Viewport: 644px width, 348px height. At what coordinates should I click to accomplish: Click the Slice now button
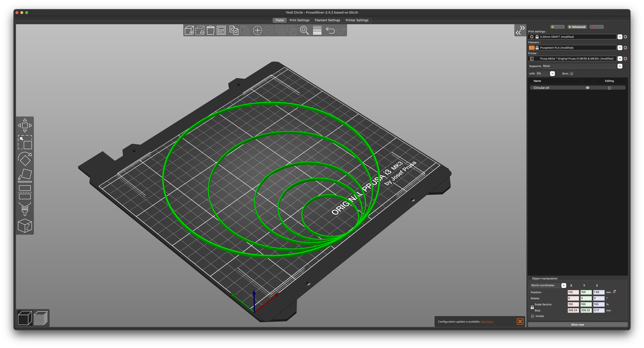point(577,325)
